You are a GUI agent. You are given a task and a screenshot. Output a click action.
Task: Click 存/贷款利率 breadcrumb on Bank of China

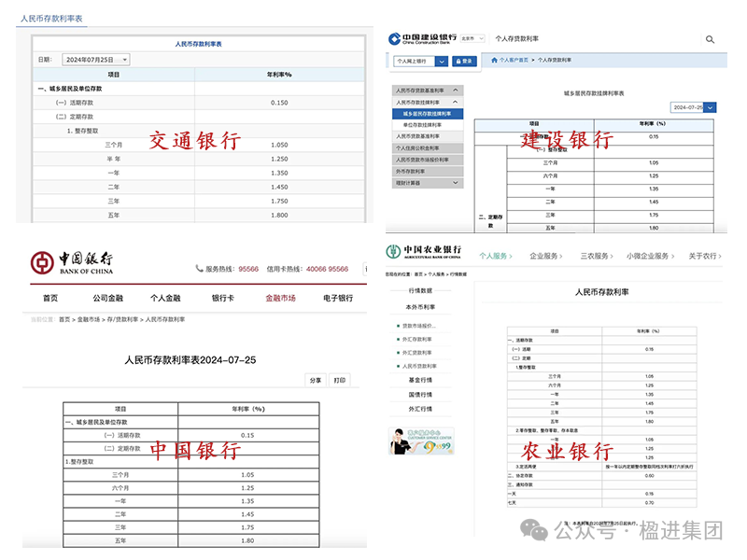tap(122, 319)
